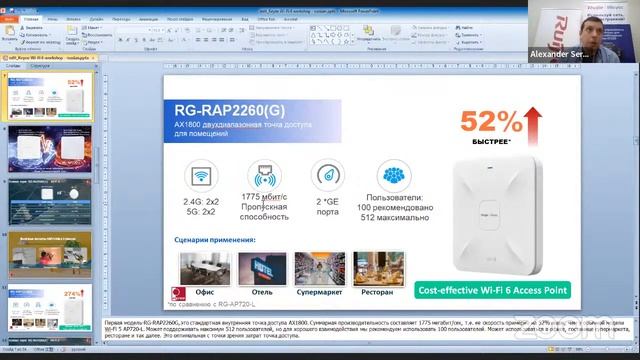This screenshot has width=640, height=360.
Task: Click the Decrease List Level icon
Action: pyautogui.click(x=224, y=31)
